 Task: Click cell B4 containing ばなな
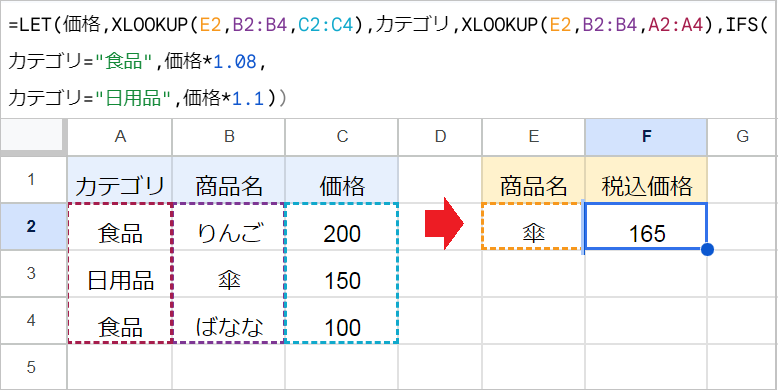click(x=229, y=320)
